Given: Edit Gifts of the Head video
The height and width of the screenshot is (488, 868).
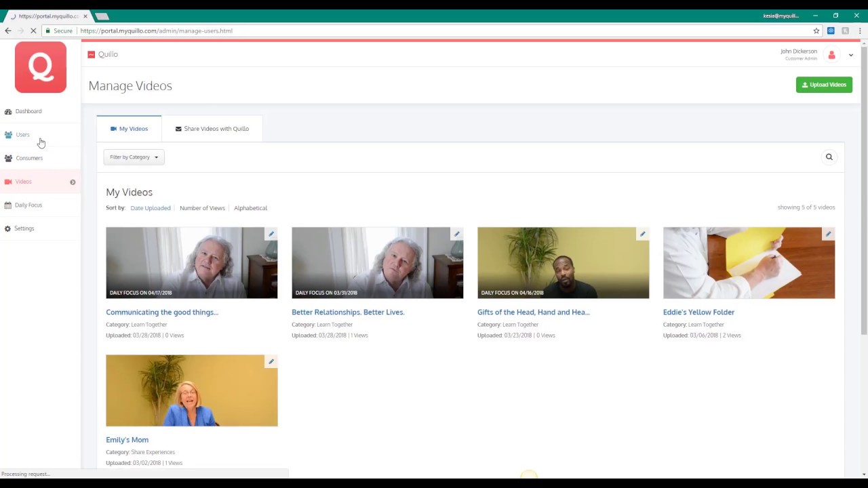Looking at the screenshot, I should point(643,234).
